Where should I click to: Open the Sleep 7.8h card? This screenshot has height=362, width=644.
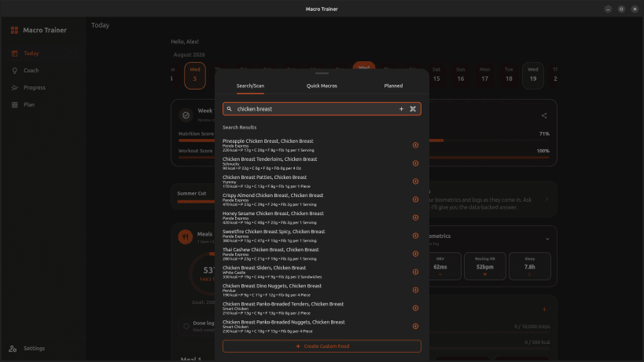click(529, 266)
